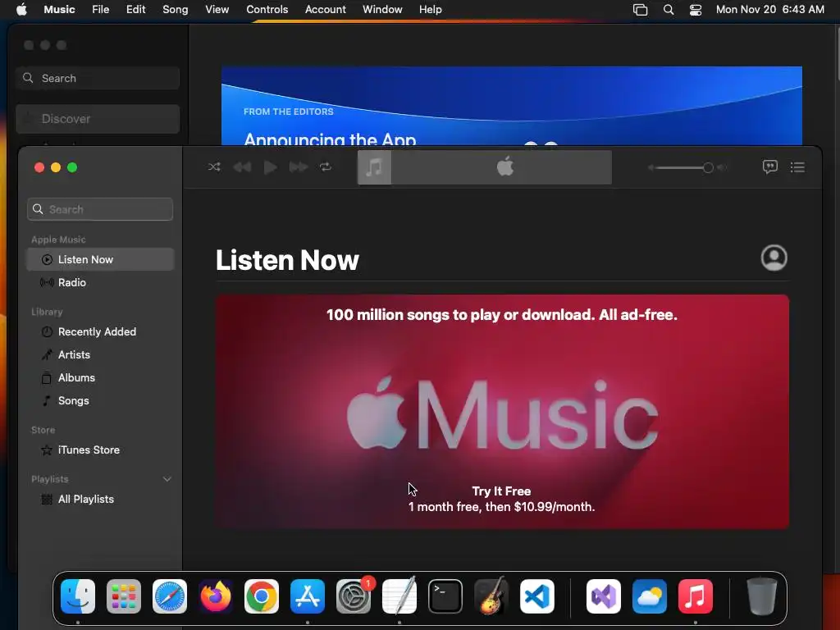Launch GarageBand from the Dock
840x630 pixels.
coord(491,596)
